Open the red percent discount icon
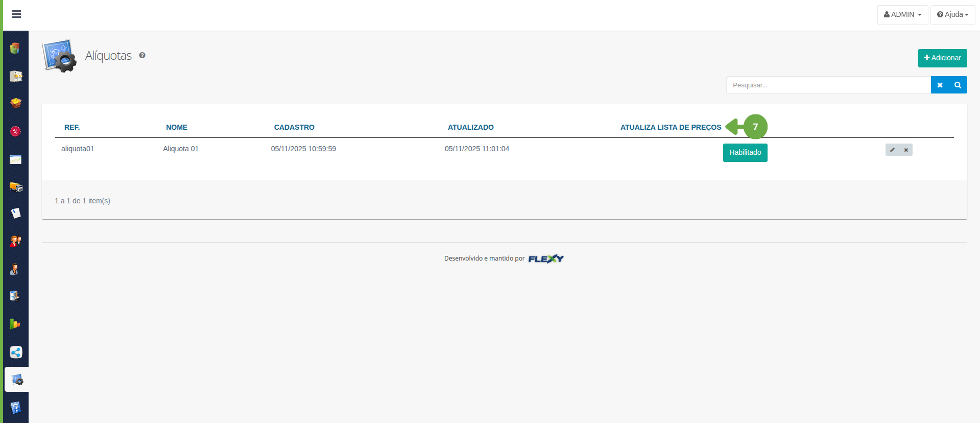Screen dimensions: 980x423 16,131
